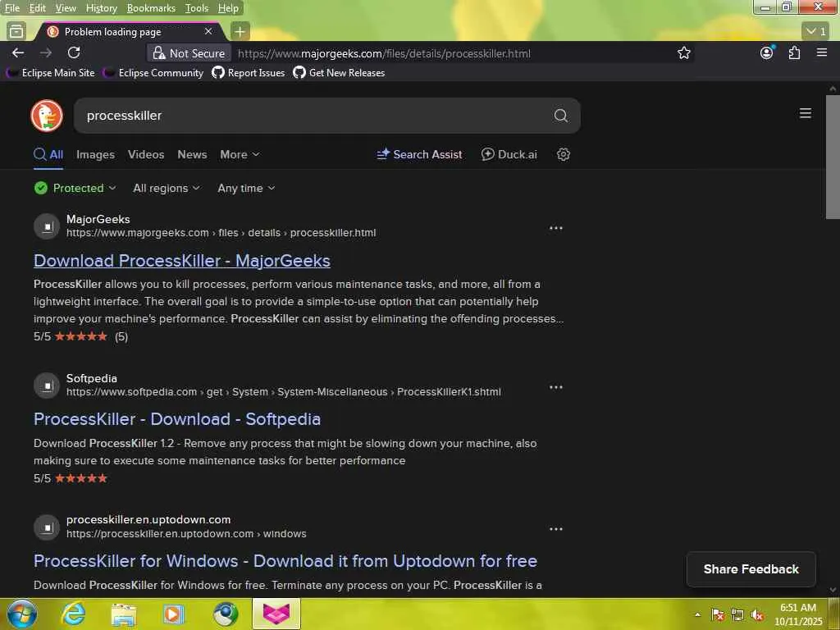Click the muted volume tray icon
This screenshot has width=840, height=630.
[757, 615]
